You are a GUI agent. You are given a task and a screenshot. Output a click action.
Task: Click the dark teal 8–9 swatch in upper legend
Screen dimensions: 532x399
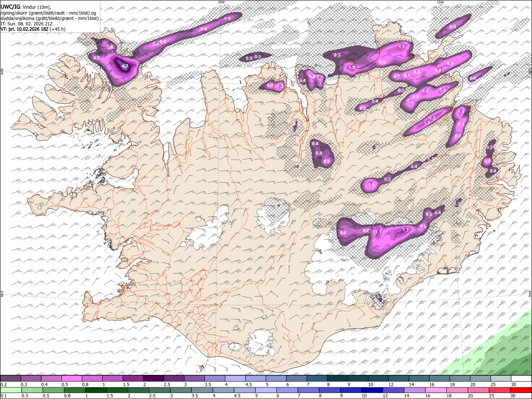click(337, 378)
